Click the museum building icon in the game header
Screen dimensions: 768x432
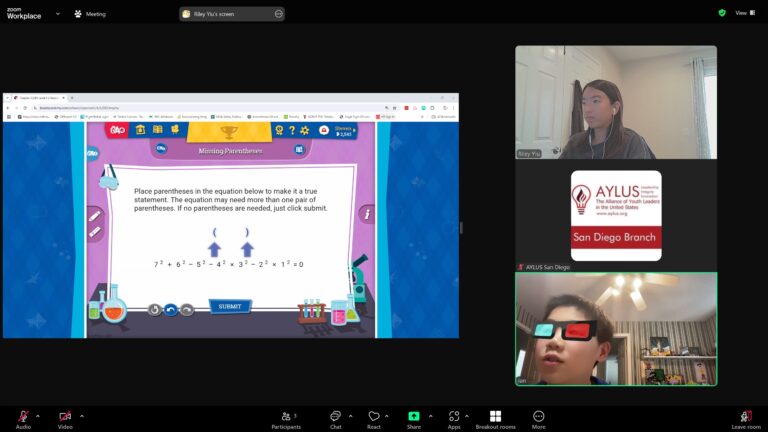(x=140, y=129)
